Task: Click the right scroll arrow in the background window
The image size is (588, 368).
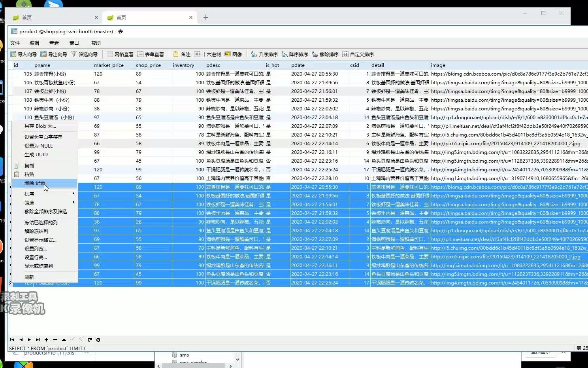Action: [231, 366]
